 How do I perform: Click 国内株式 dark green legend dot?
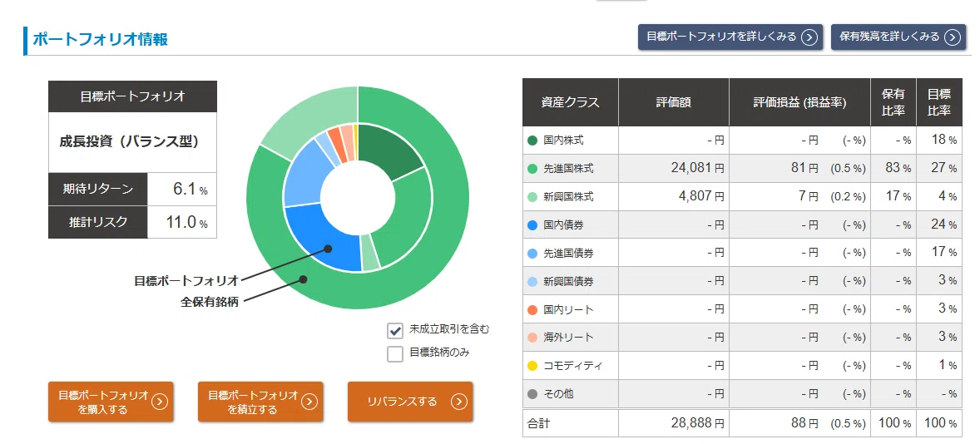coord(532,141)
